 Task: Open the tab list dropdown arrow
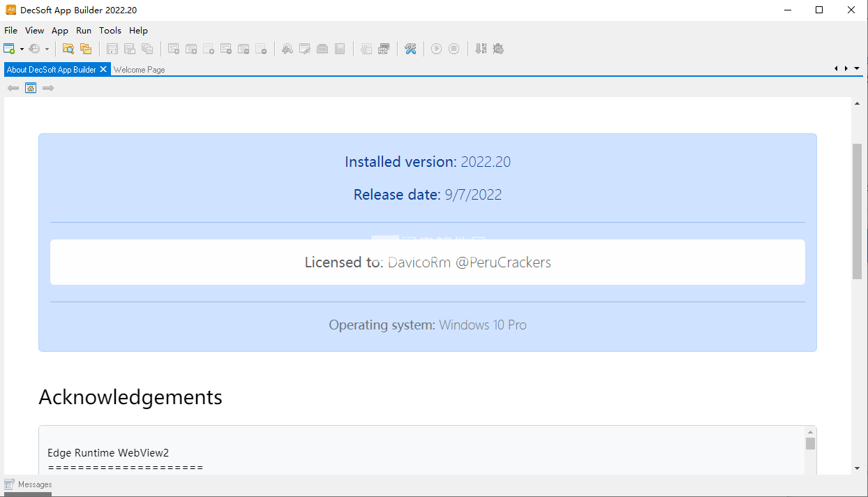(x=858, y=68)
